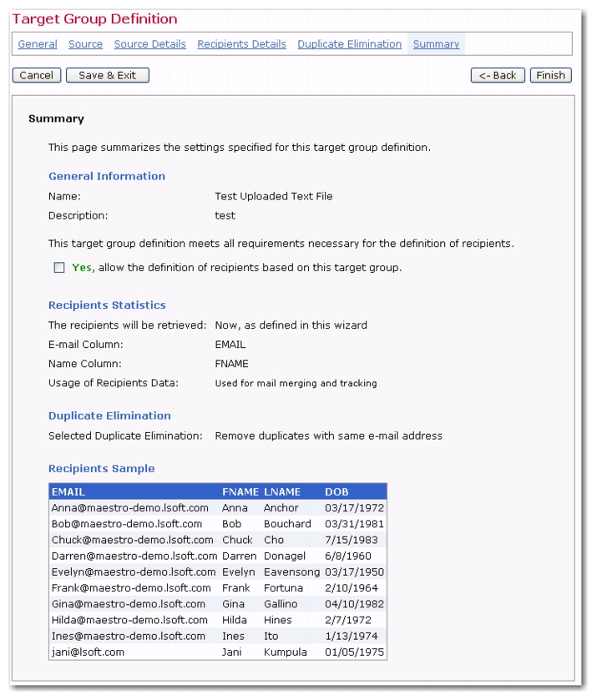Screen dimensions: 597x700
Task: Click the last name Kumpula
Action: (x=285, y=652)
